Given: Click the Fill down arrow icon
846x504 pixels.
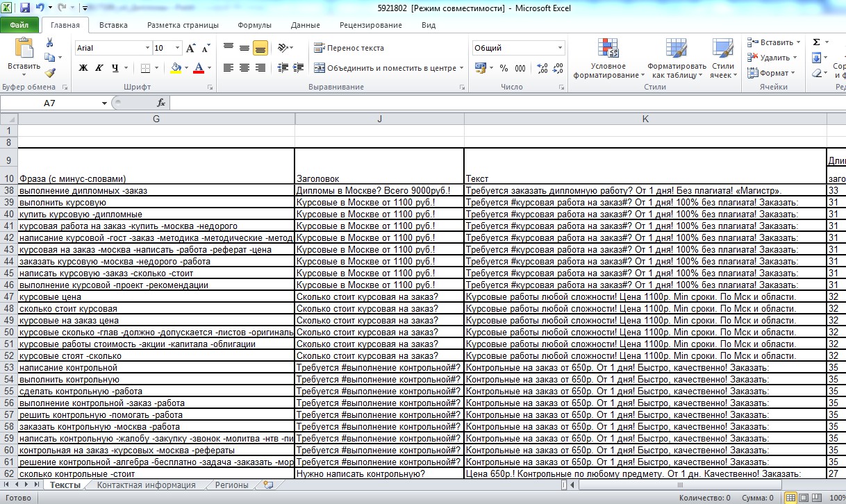Looking at the screenshot, I should 817,58.
